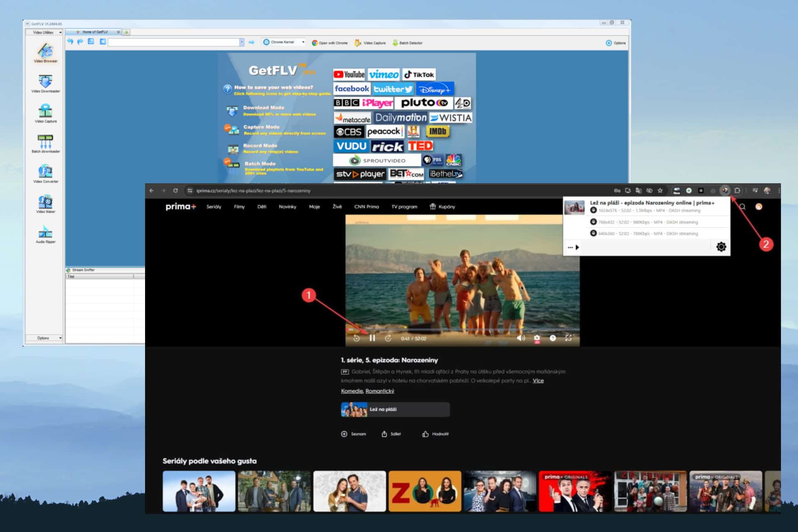Open Video Maker in GetFLV sidebar
The width and height of the screenshot is (798, 532).
point(46,204)
